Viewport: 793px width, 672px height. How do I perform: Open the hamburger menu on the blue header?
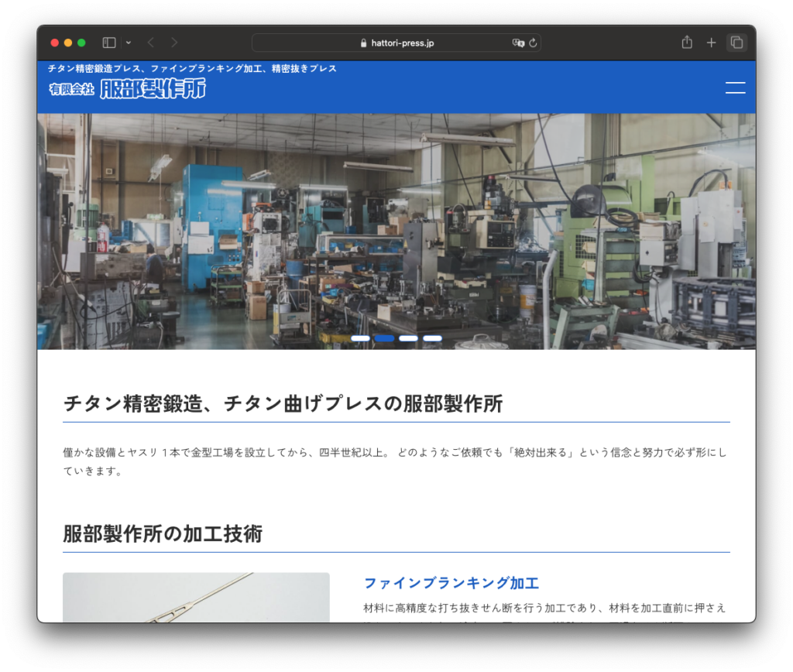[x=736, y=87]
